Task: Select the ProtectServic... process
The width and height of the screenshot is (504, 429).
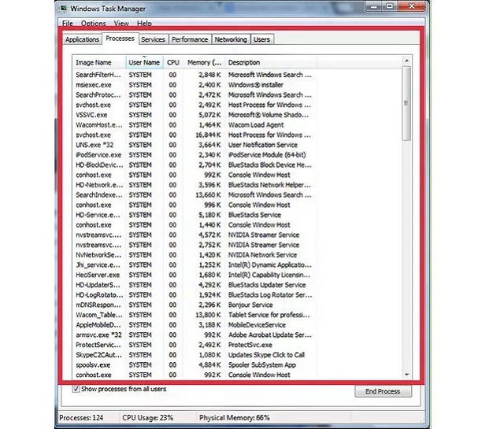Action: tap(195, 345)
